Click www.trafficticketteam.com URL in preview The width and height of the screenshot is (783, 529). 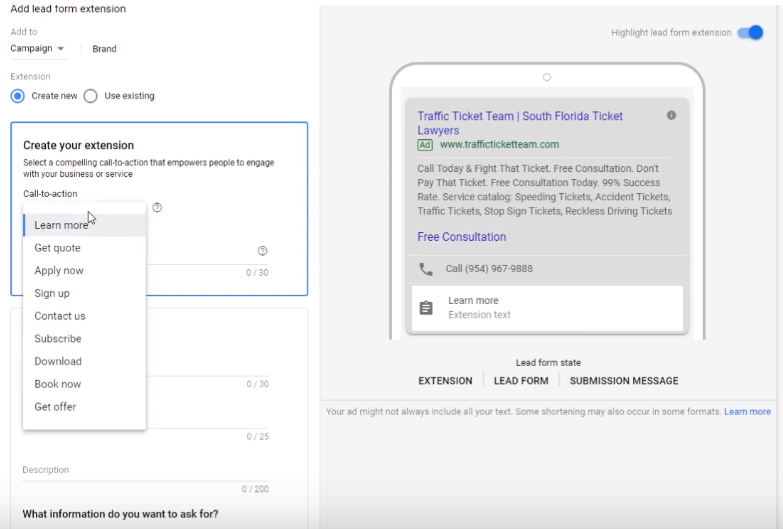(x=499, y=144)
